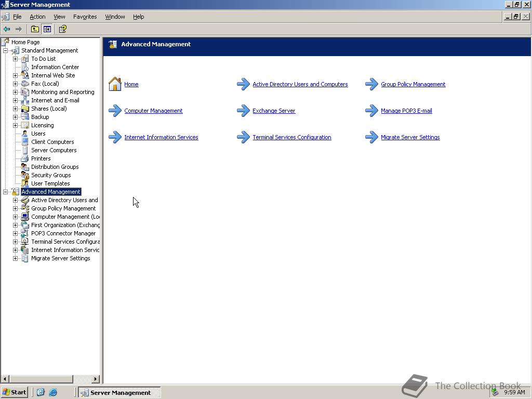The height and width of the screenshot is (399, 532).
Task: Open the Computer Management link
Action: coord(153,111)
